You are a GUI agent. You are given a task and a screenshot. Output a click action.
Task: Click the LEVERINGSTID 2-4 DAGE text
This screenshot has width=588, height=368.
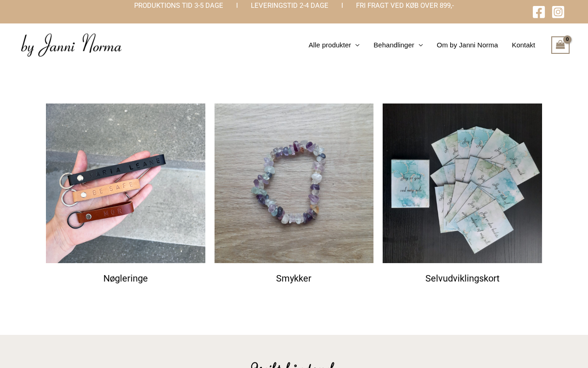pos(289,6)
